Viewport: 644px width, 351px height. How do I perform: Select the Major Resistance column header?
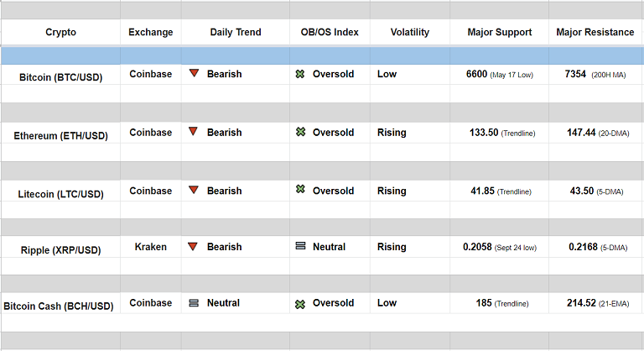coord(595,33)
